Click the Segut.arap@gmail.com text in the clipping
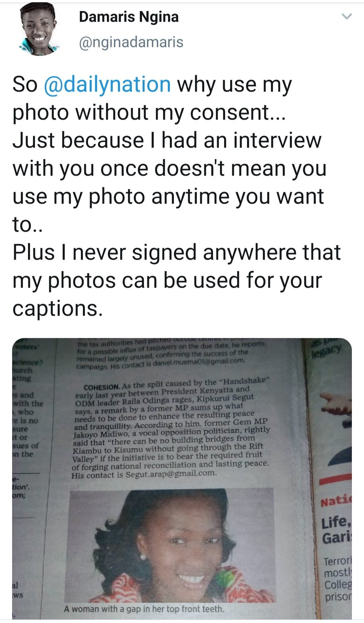 pyautogui.click(x=171, y=473)
